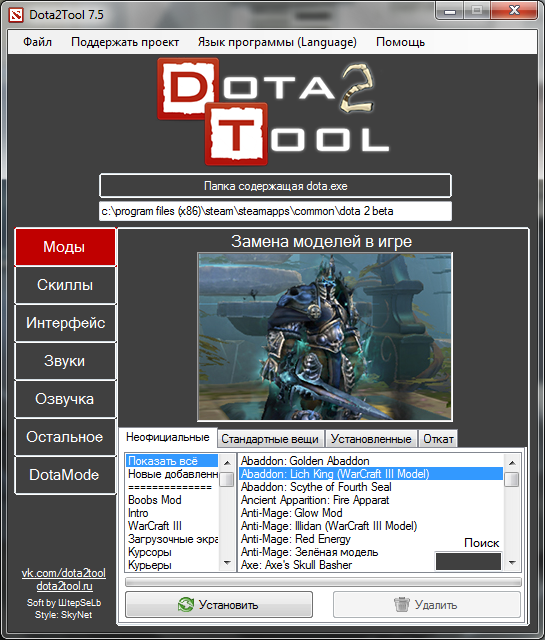Click the Установить button
This screenshot has width=545, height=640.
(x=219, y=604)
